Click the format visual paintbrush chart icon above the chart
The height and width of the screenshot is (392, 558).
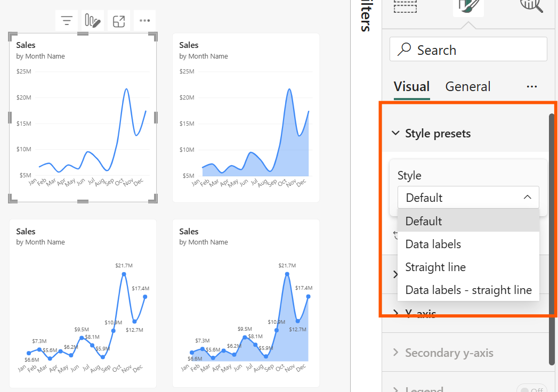(93, 21)
